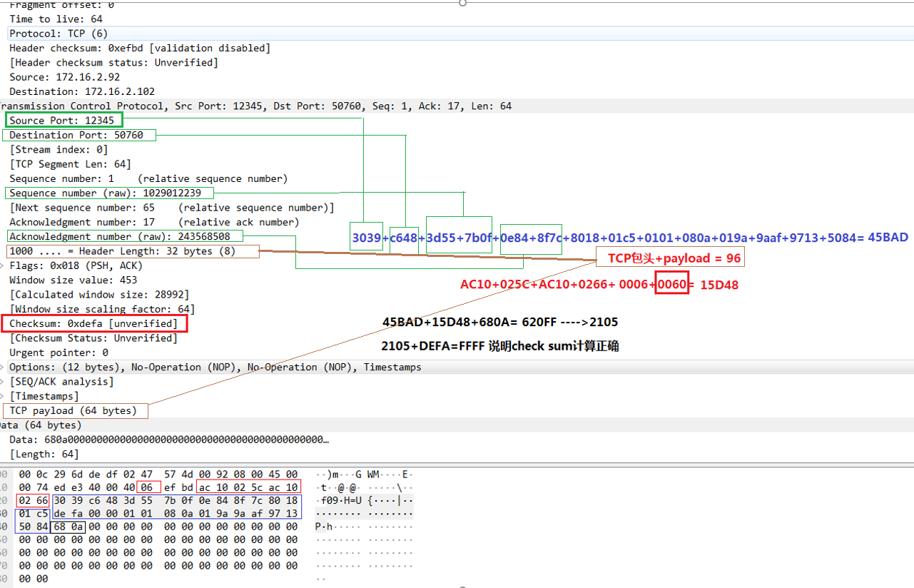This screenshot has width=914, height=588.
Task: Expand the [Timestamps] section
Action: point(3,396)
